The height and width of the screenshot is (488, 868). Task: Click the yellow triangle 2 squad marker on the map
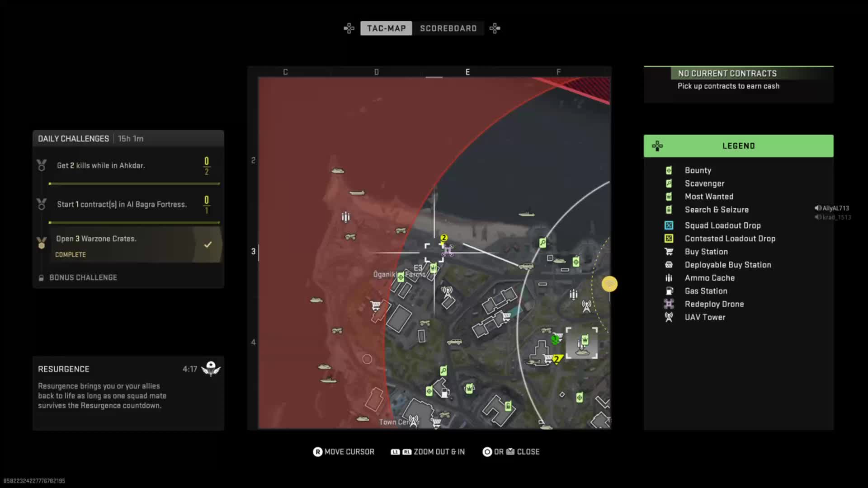(x=557, y=359)
